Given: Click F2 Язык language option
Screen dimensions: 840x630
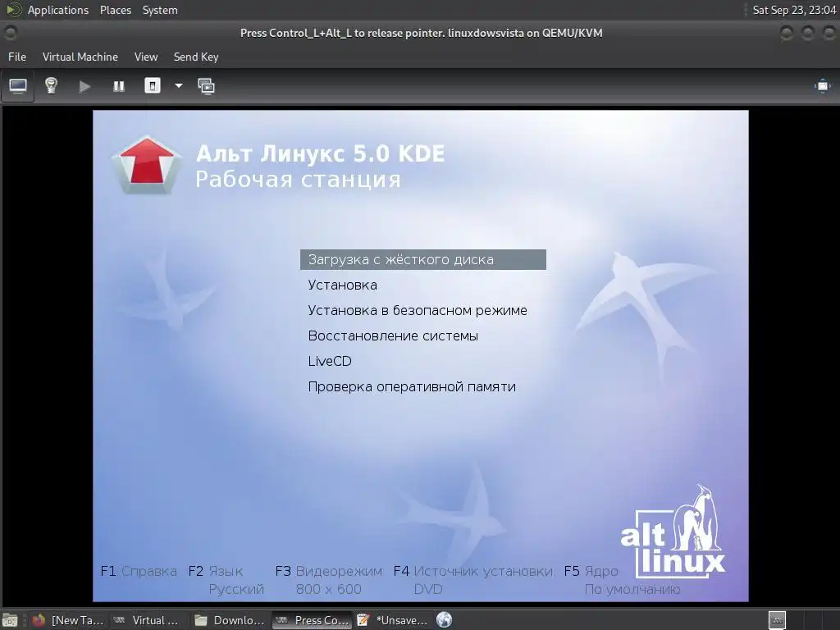Looking at the screenshot, I should click(x=216, y=571).
